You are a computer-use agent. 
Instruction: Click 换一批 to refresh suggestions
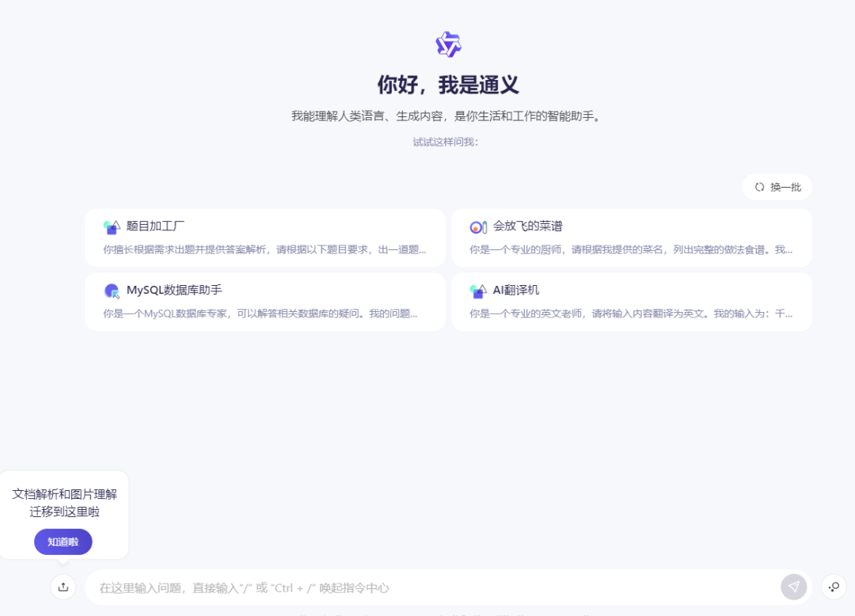coord(777,187)
